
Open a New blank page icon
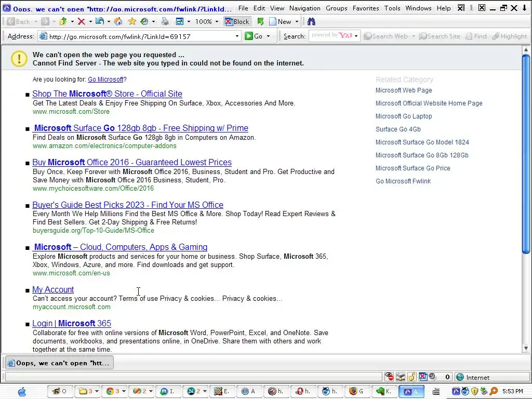pos(273,22)
